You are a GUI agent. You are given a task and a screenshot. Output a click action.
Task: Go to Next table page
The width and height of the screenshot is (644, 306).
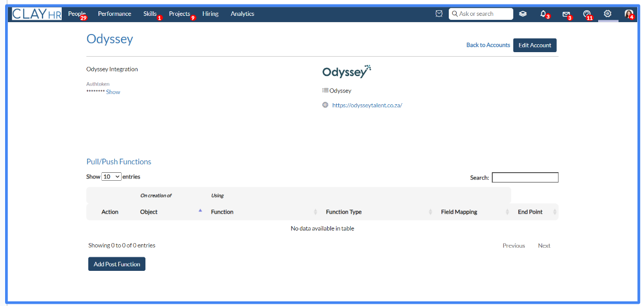click(x=544, y=245)
